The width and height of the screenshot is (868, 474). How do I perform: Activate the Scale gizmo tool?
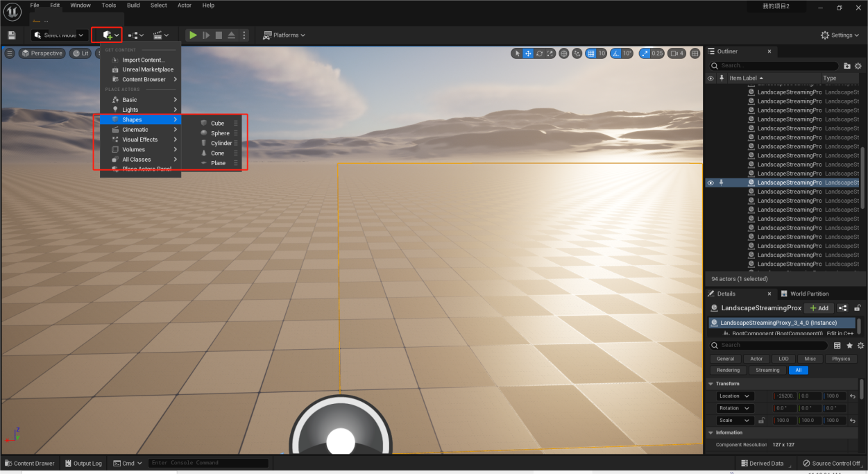point(550,53)
